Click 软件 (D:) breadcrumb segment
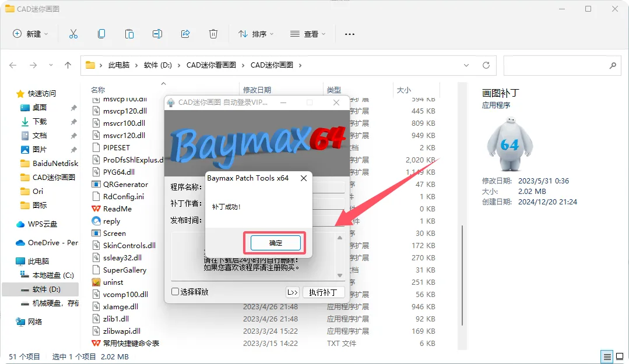The height and width of the screenshot is (364, 629). pyautogui.click(x=157, y=65)
